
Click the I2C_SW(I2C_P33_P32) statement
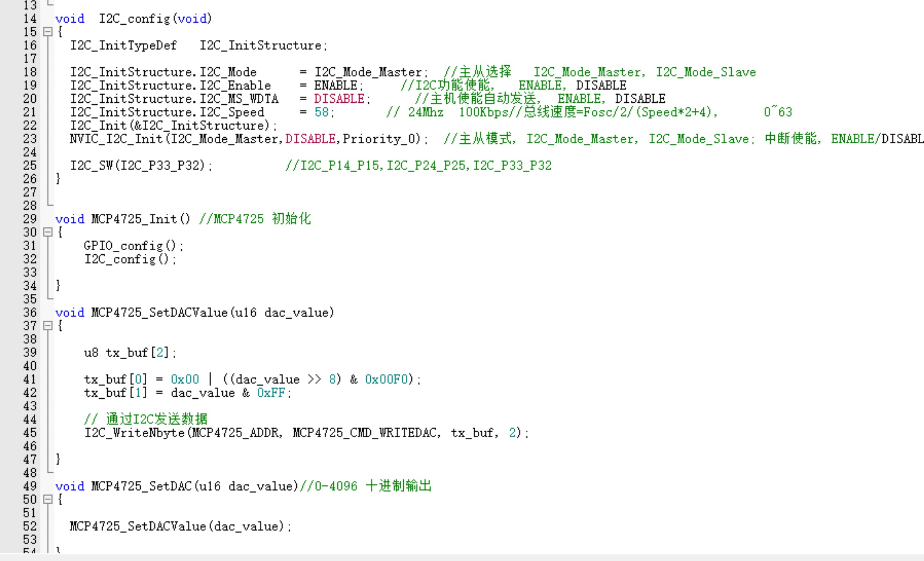tap(141, 165)
